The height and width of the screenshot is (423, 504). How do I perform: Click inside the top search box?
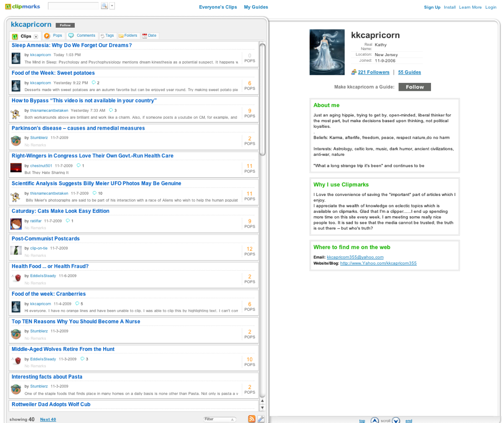[x=73, y=6]
